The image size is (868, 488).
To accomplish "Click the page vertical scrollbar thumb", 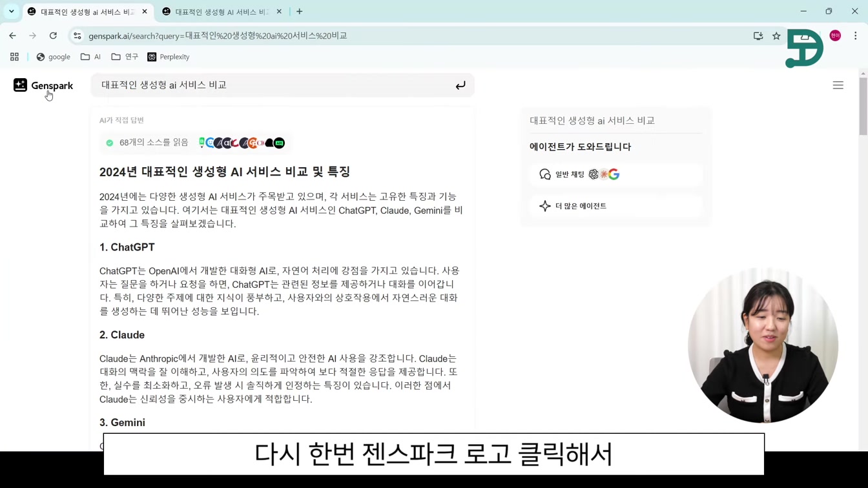I will coord(863,107).
